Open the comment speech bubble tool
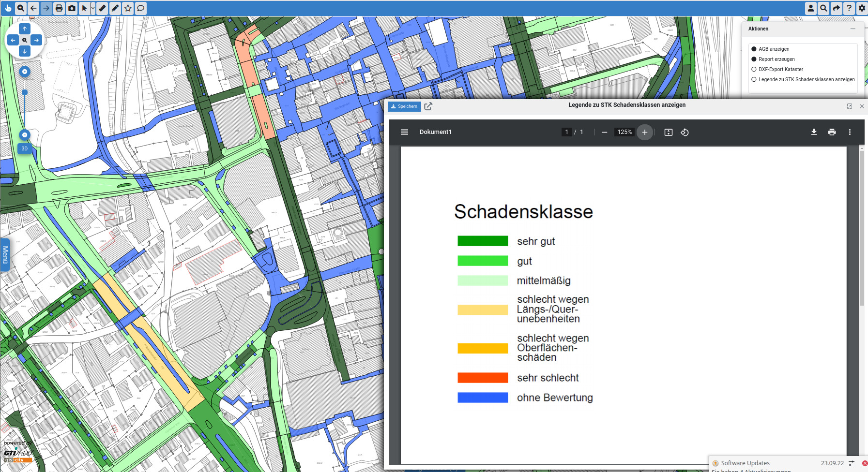868x472 pixels. click(141, 8)
